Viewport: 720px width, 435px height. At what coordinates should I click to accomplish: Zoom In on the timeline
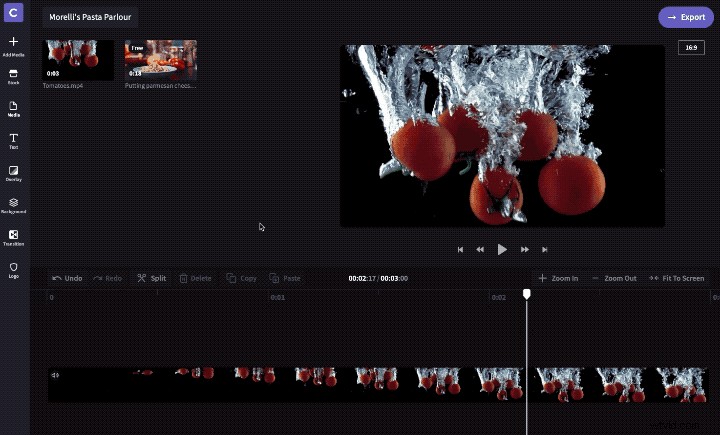click(x=558, y=278)
